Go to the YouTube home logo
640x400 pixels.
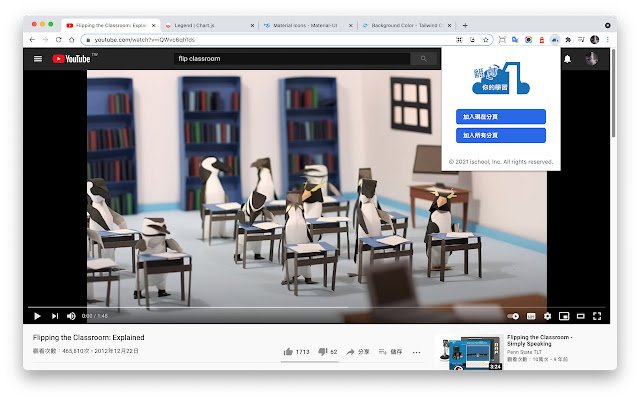(x=71, y=59)
